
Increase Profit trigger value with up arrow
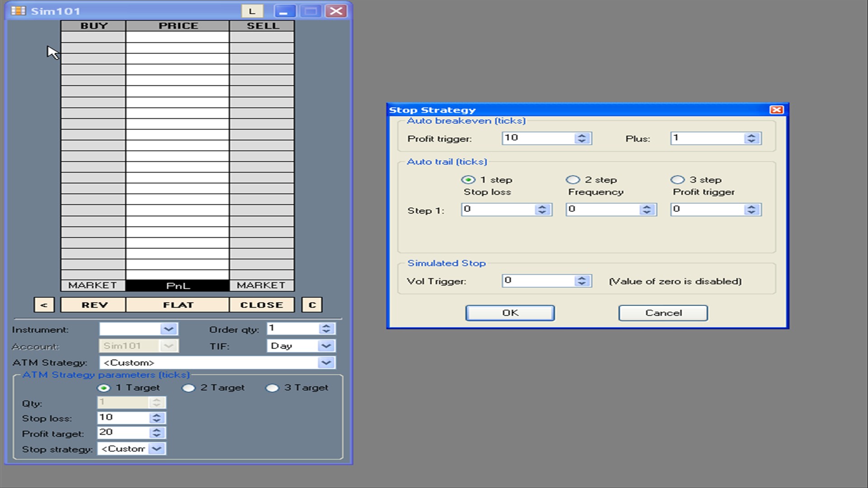[582, 136]
